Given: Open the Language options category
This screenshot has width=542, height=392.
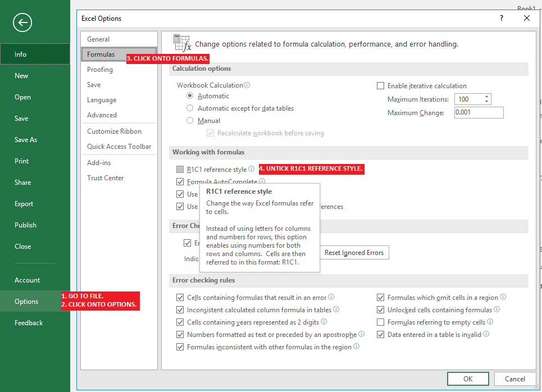Looking at the screenshot, I should [x=119, y=100].
